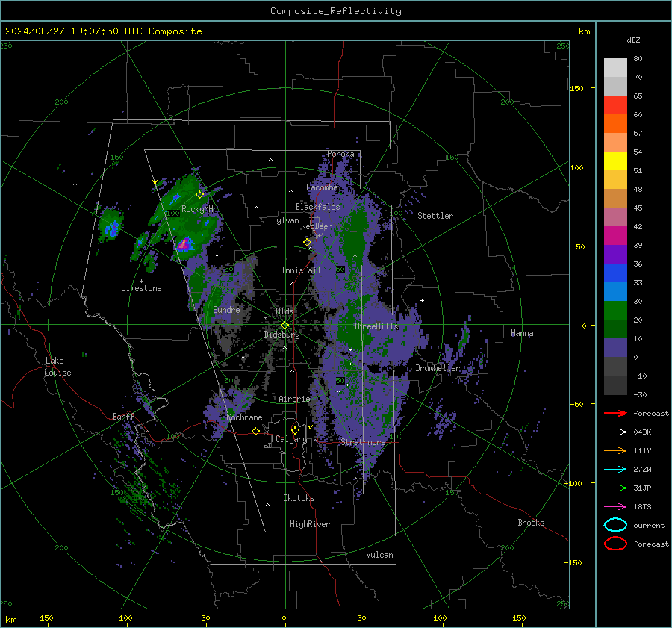The width and height of the screenshot is (672, 628).
Task: Click the red forecast arrow in legend
Action: click(615, 413)
